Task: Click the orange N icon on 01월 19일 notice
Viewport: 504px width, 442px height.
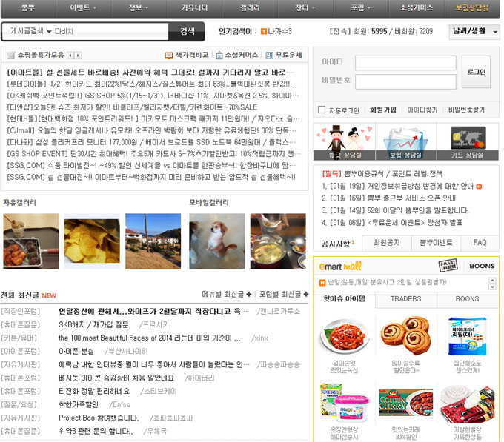Action: pyautogui.click(x=479, y=187)
